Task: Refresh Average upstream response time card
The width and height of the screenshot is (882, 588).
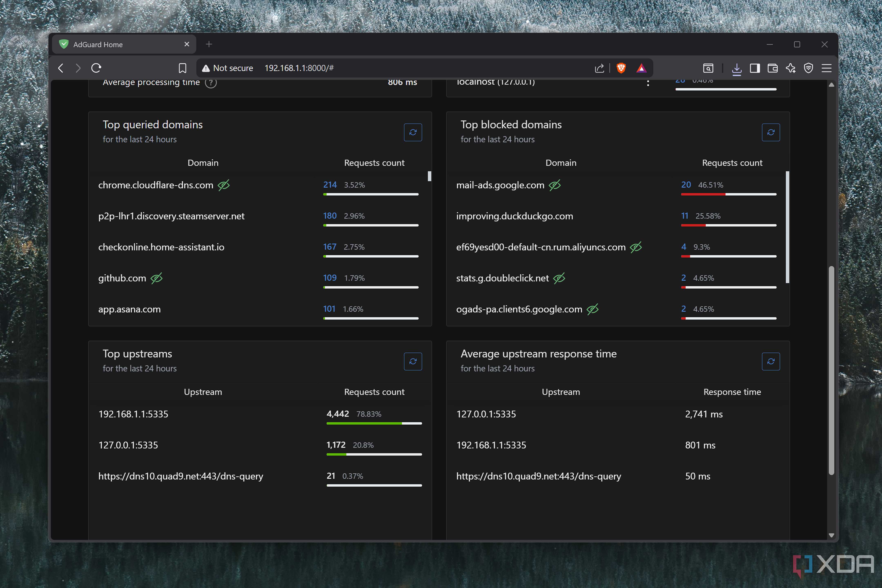Action: point(771,362)
